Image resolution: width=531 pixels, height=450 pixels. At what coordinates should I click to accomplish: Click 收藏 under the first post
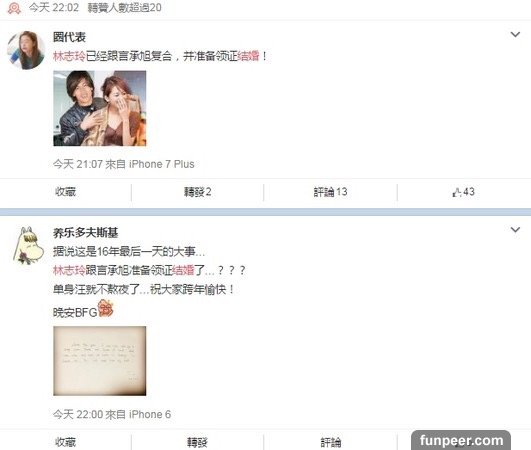click(65, 192)
